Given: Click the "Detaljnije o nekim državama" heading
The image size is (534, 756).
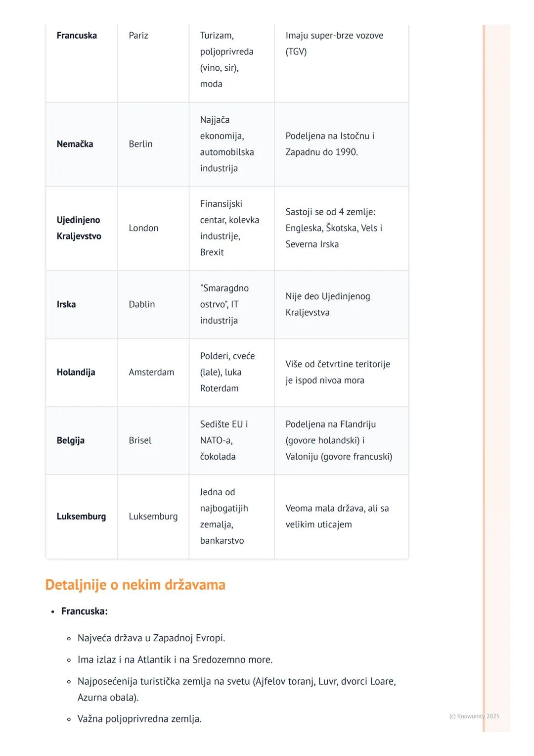Looking at the screenshot, I should (135, 585).
